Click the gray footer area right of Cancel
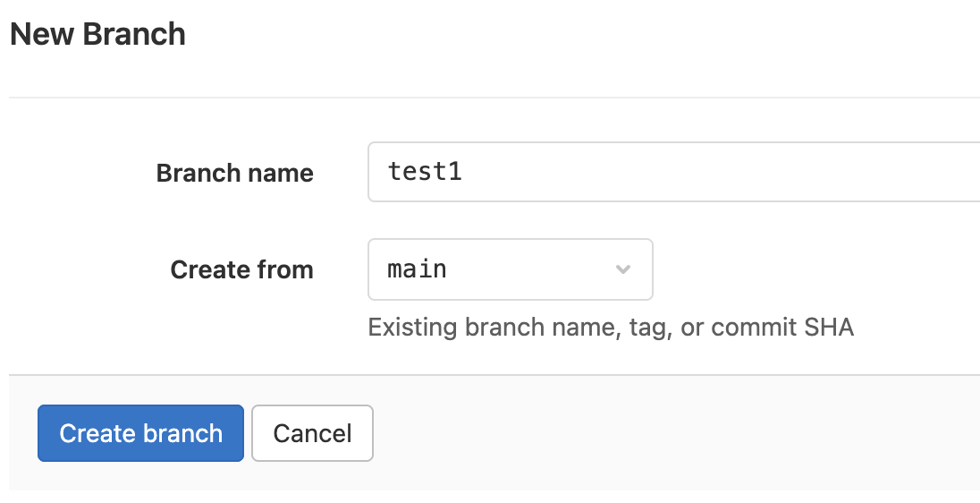 pyautogui.click(x=671, y=434)
